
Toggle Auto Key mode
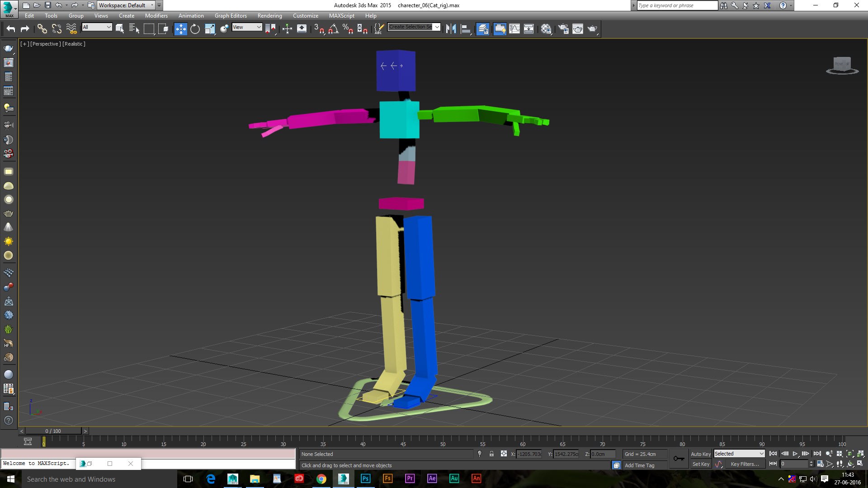[701, 454]
